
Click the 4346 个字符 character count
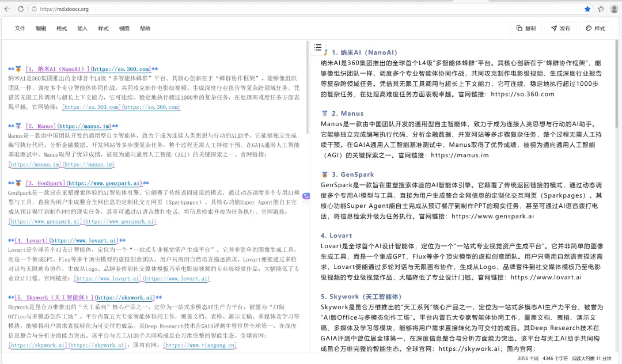(x=555, y=358)
